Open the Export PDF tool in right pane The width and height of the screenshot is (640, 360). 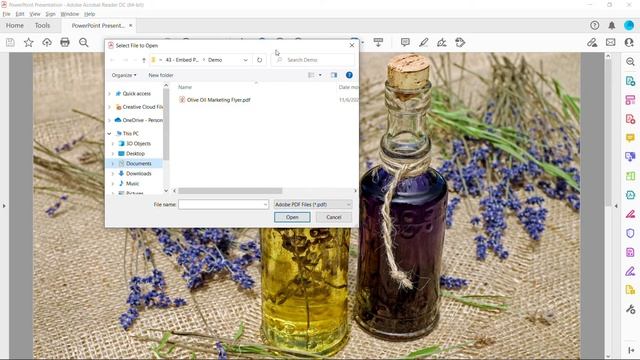pos(630,81)
